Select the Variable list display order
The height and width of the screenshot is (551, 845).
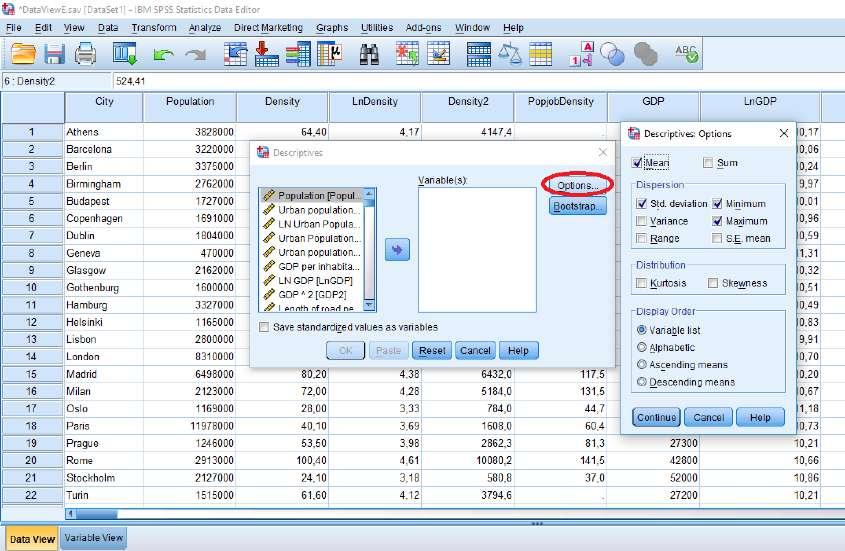(642, 330)
